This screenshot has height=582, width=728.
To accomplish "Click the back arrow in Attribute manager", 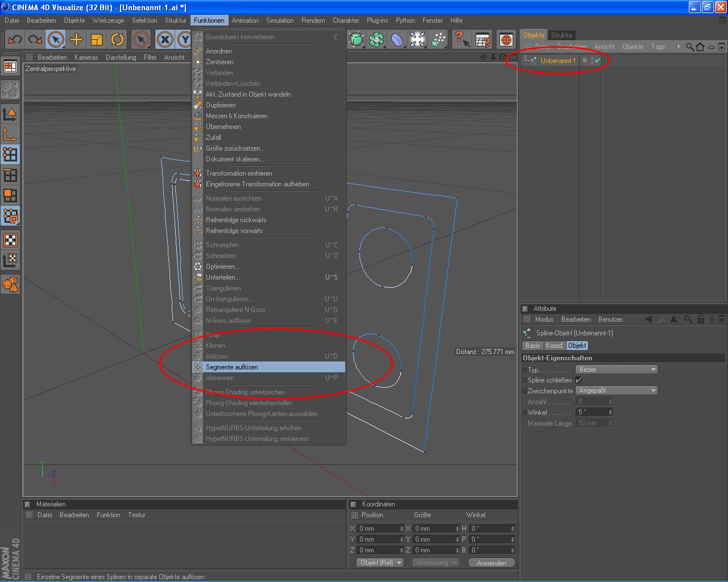I will (648, 319).
